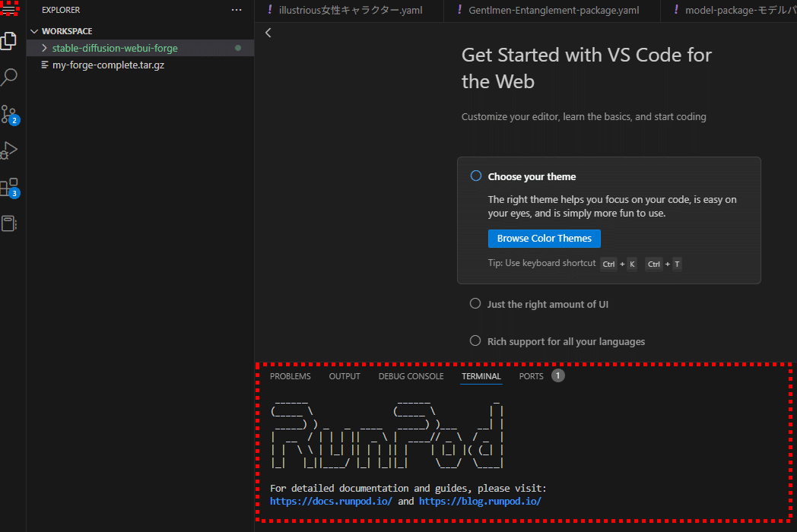
Task: Select the Run and Debug icon
Action: point(11,150)
